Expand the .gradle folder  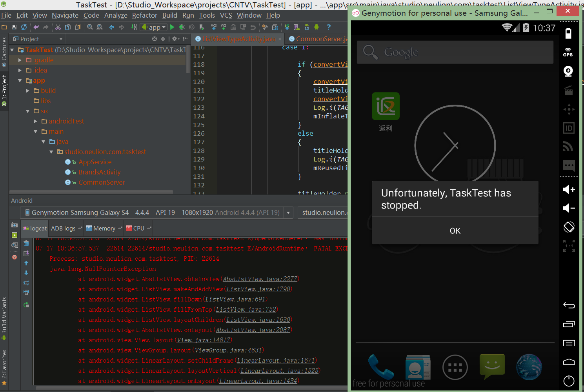click(20, 60)
